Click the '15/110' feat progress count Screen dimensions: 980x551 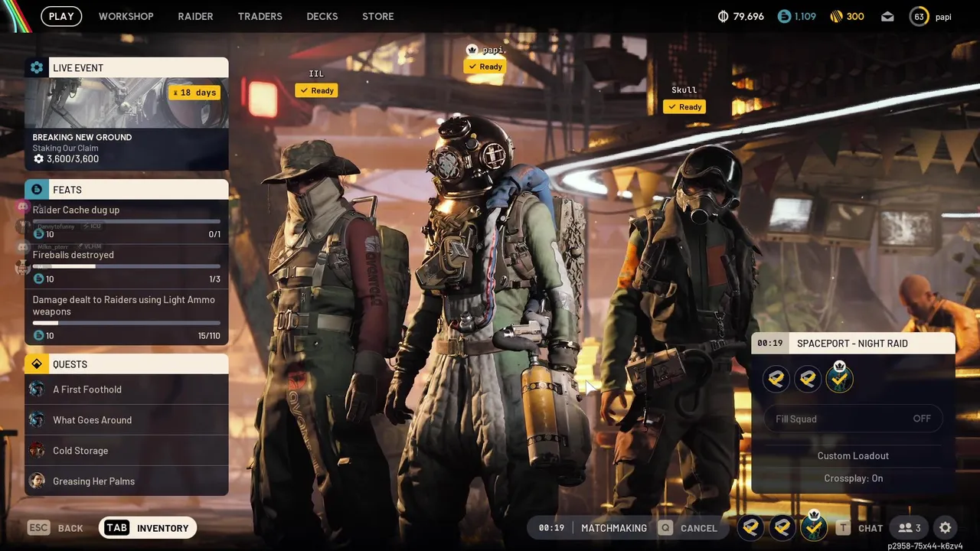(x=208, y=335)
